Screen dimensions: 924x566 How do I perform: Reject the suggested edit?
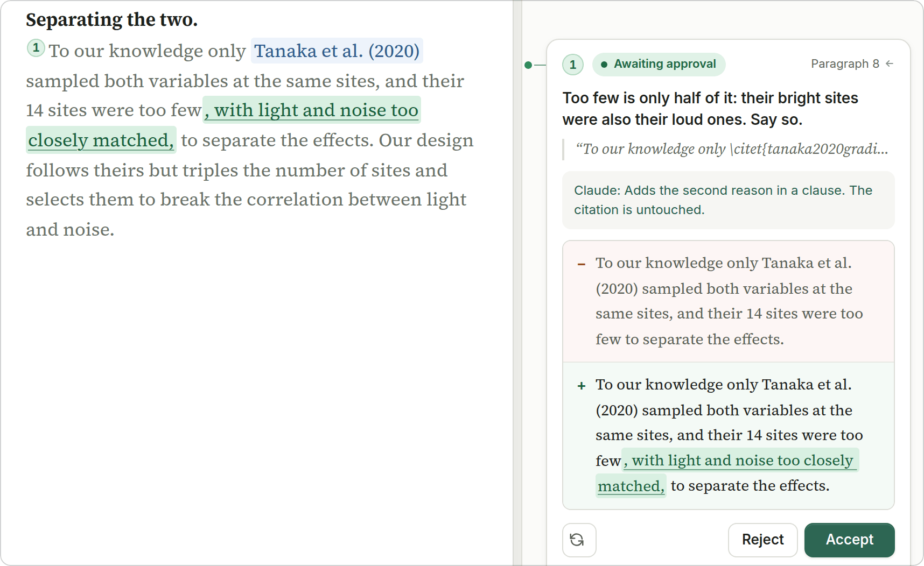[762, 540]
